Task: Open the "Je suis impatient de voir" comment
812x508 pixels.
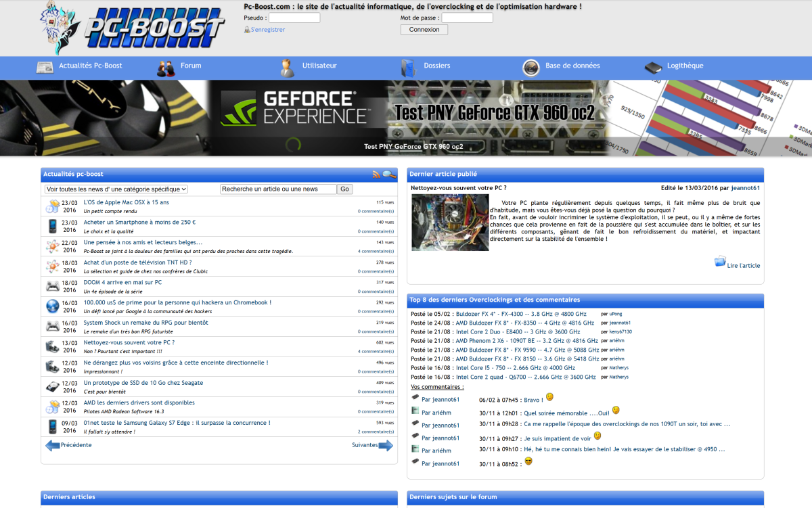Action: (558, 438)
